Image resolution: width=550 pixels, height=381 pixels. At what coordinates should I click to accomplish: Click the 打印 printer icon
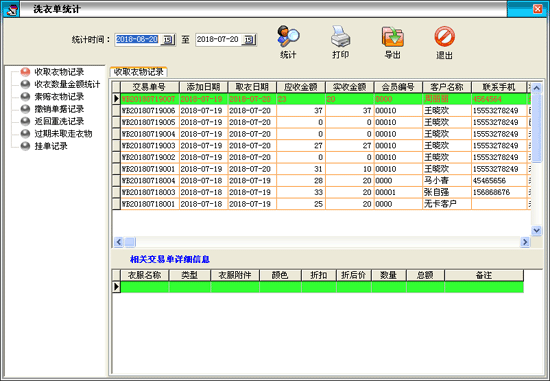tap(340, 36)
